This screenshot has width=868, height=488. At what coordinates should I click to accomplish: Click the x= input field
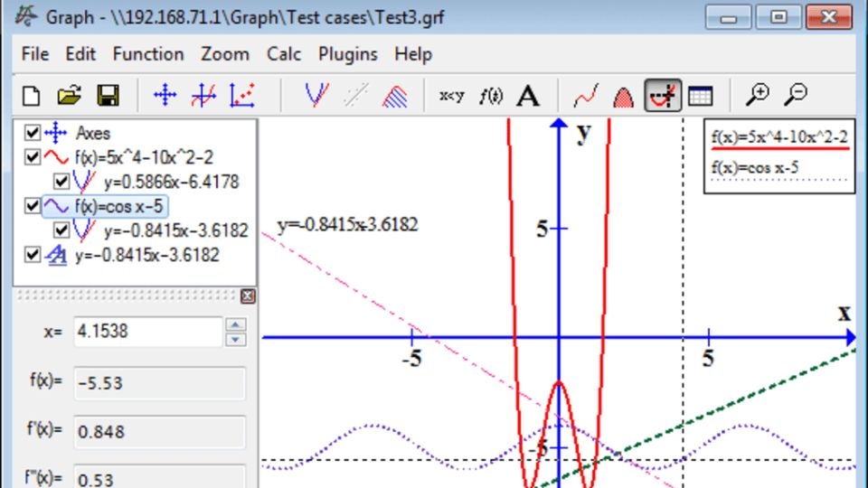[147, 332]
